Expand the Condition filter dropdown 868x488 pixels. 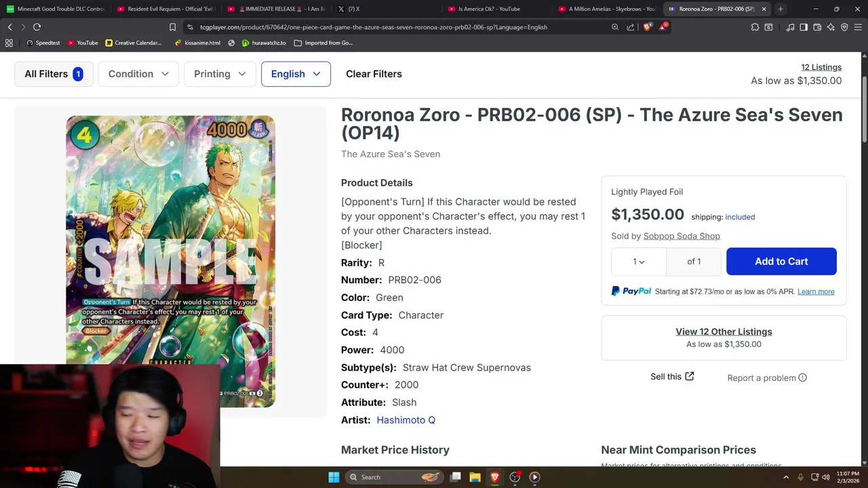tap(138, 74)
